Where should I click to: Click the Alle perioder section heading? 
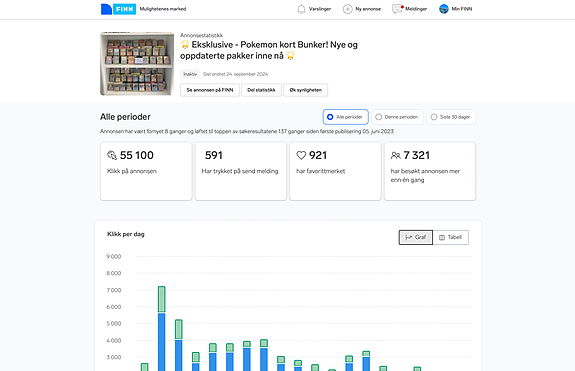point(125,117)
